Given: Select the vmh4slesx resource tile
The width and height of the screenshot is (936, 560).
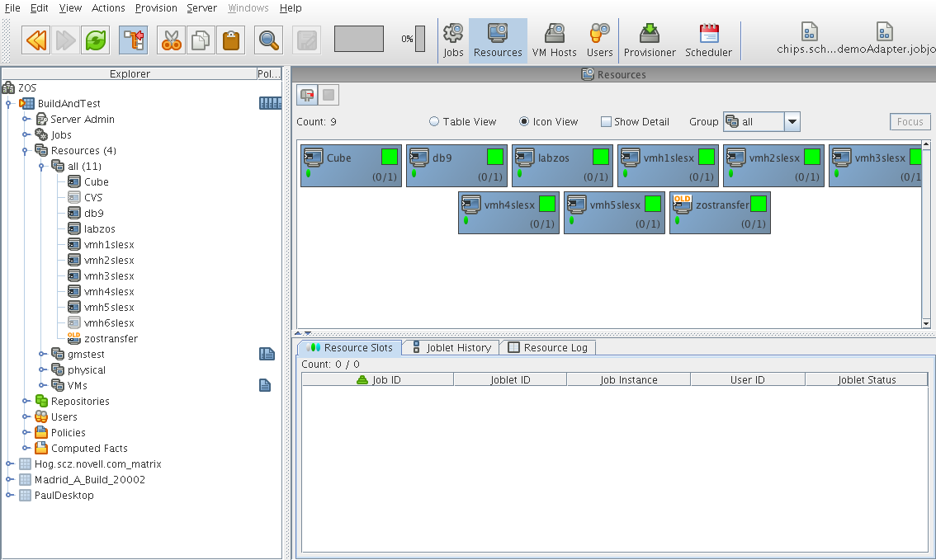Looking at the screenshot, I should click(508, 212).
